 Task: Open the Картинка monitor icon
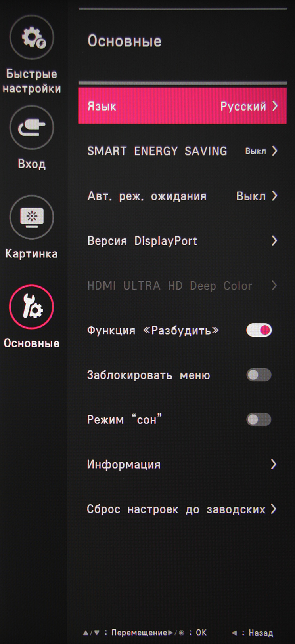[32, 217]
